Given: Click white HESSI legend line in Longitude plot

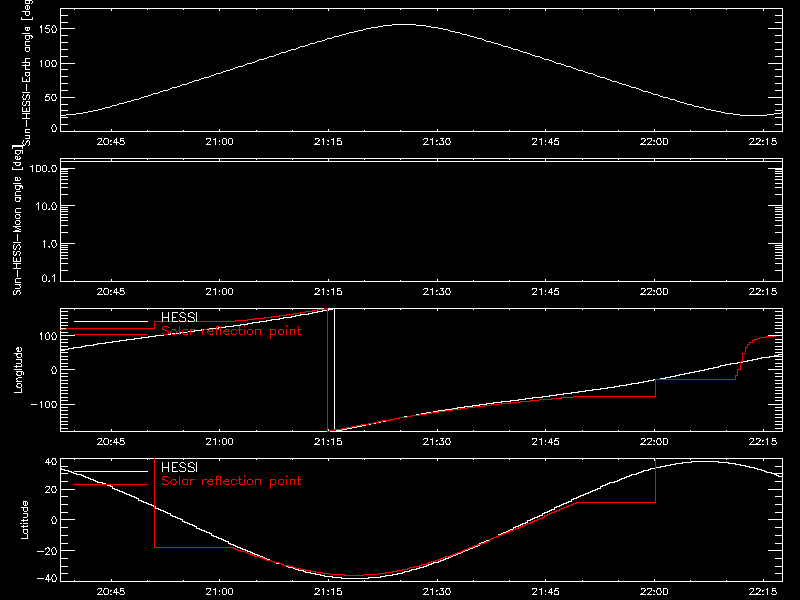Looking at the screenshot, I should pyautogui.click(x=111, y=321).
